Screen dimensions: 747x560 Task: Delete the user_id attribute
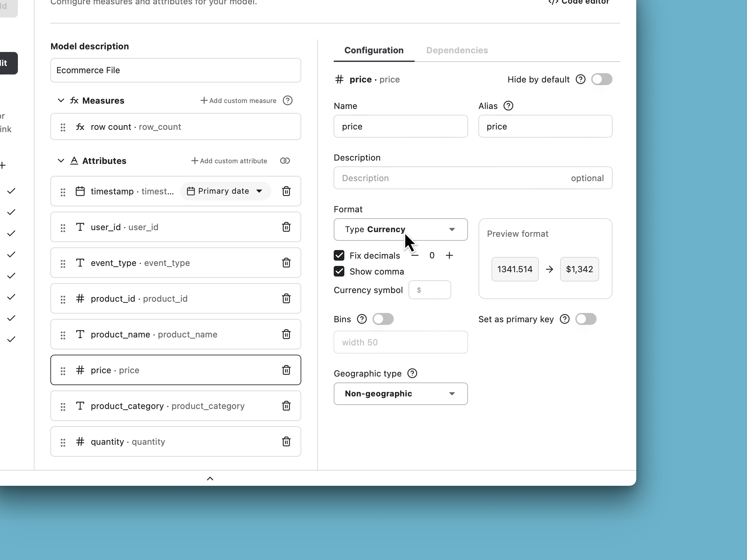coord(286,227)
